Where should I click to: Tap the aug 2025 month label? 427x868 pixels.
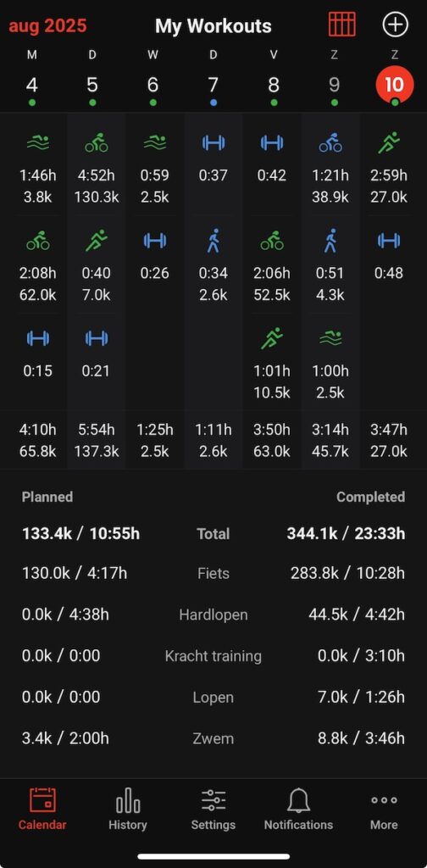tap(47, 25)
